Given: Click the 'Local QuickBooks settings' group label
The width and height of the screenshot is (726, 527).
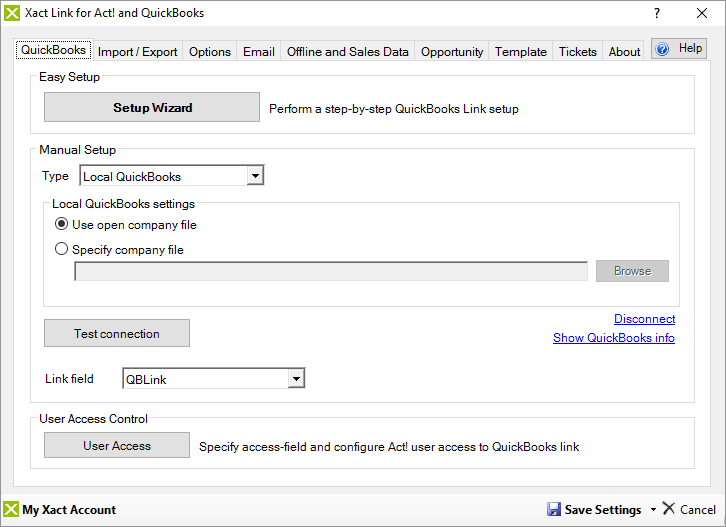Looking at the screenshot, I should pyautogui.click(x=123, y=204).
